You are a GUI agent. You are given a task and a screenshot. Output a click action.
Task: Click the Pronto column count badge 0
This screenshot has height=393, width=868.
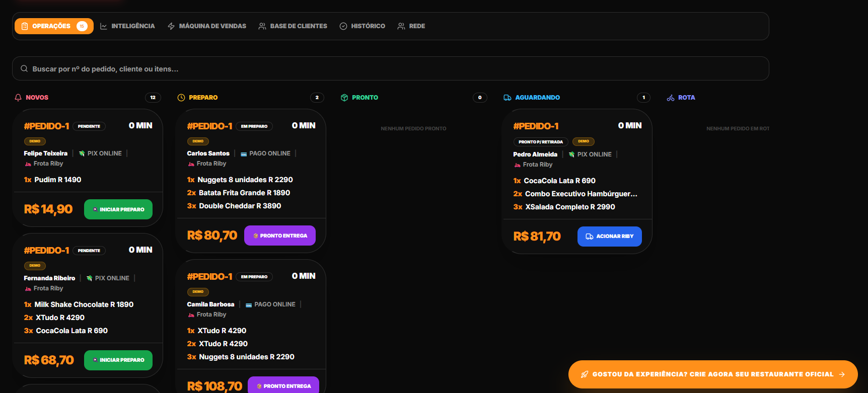point(480,98)
